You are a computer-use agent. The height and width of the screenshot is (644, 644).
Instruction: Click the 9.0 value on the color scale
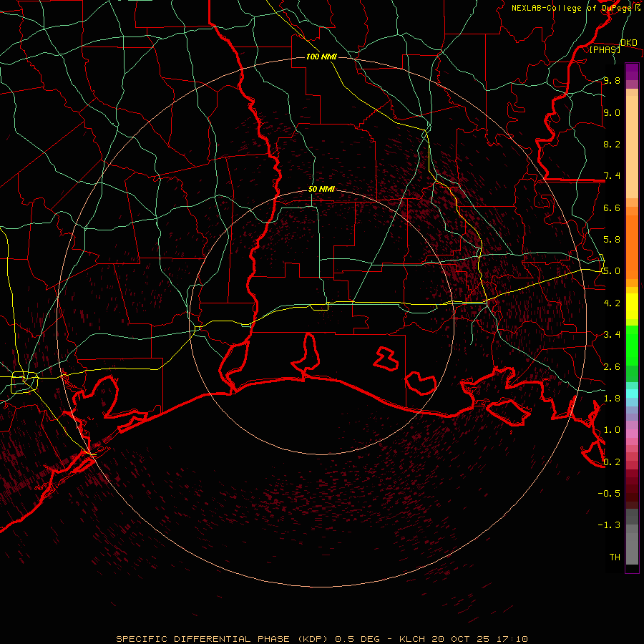coord(612,112)
